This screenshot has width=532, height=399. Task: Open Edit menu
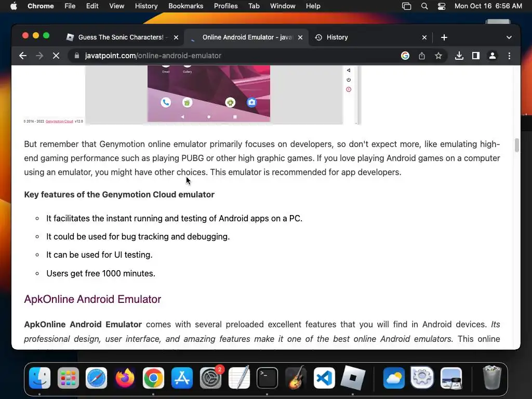coord(92,6)
